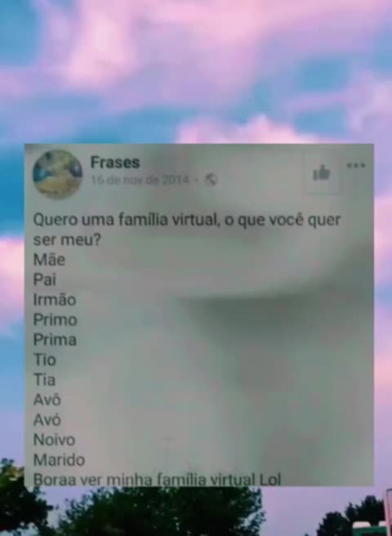The image size is (392, 536).
Task: Click the 'Boraa ver minha família virtual Lol' line
Action: 158,480
